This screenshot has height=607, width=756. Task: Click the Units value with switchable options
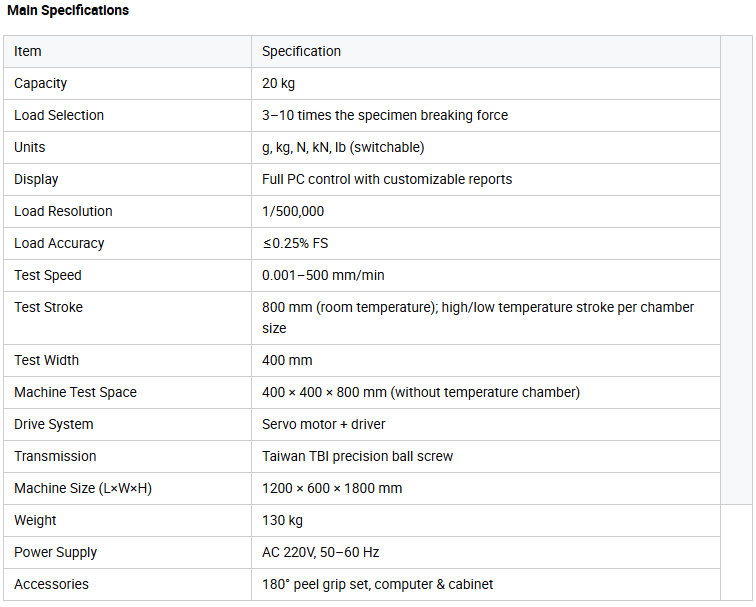343,148
